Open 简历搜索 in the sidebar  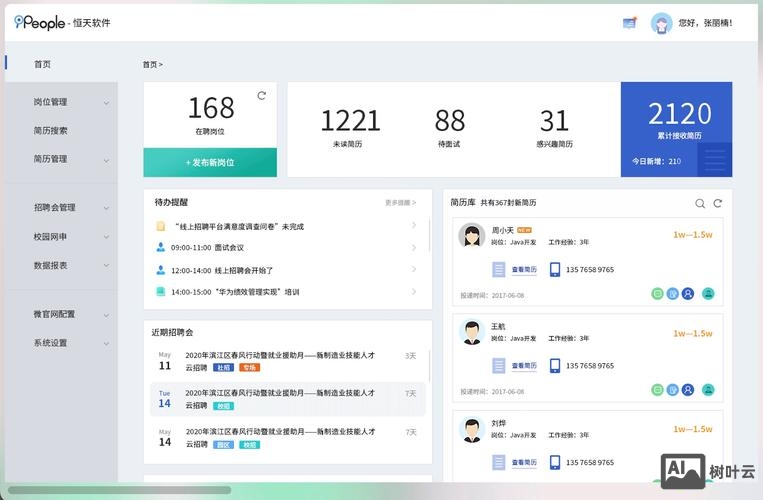pos(51,130)
